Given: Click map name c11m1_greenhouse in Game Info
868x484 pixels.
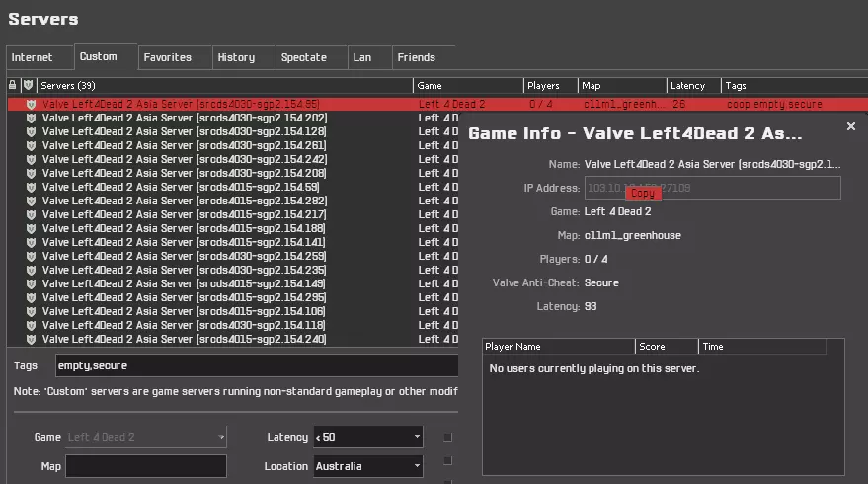Looking at the screenshot, I should (x=633, y=235).
